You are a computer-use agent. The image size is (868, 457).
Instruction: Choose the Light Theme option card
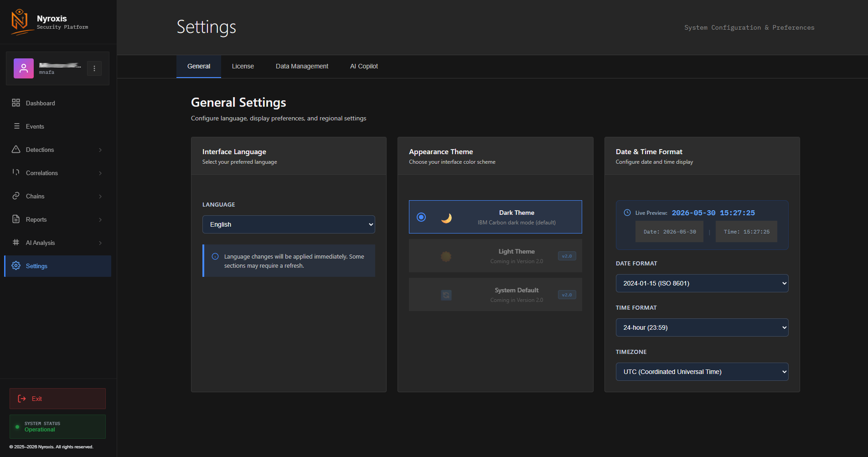click(x=496, y=256)
